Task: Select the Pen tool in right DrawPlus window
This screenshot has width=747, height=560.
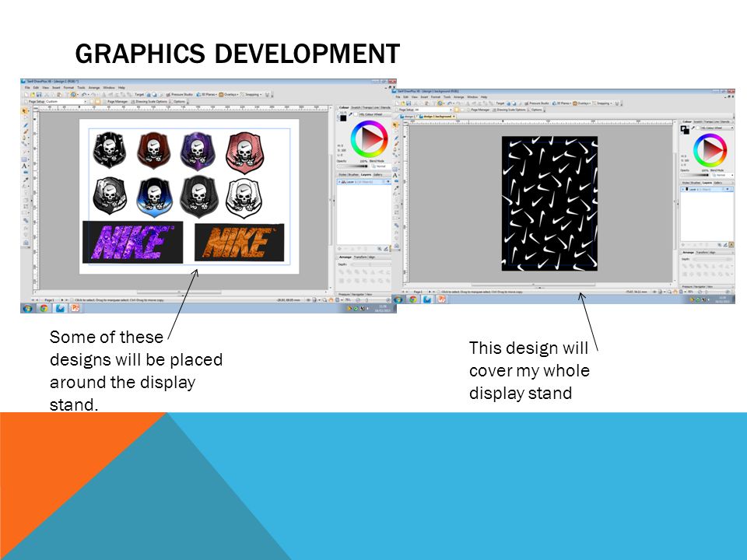Action: pos(396,138)
